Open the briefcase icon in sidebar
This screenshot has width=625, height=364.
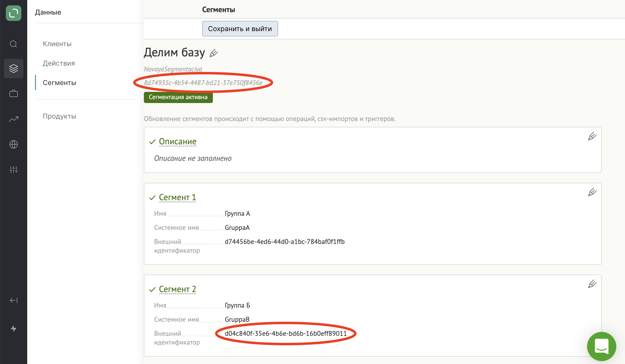coord(14,94)
